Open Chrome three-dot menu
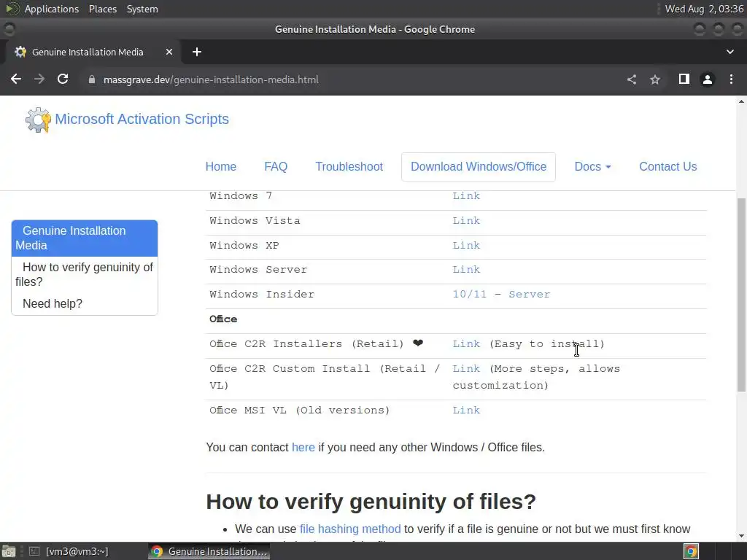747x560 pixels. [x=731, y=79]
